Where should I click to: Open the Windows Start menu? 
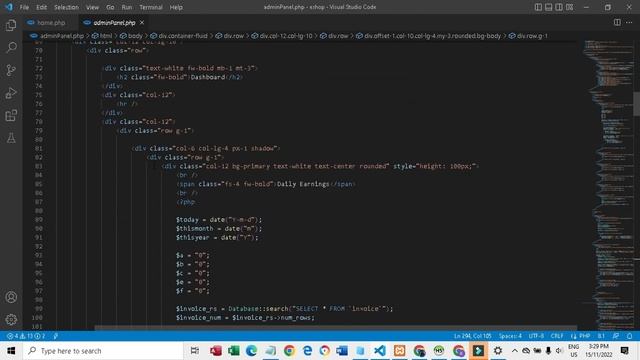11,351
